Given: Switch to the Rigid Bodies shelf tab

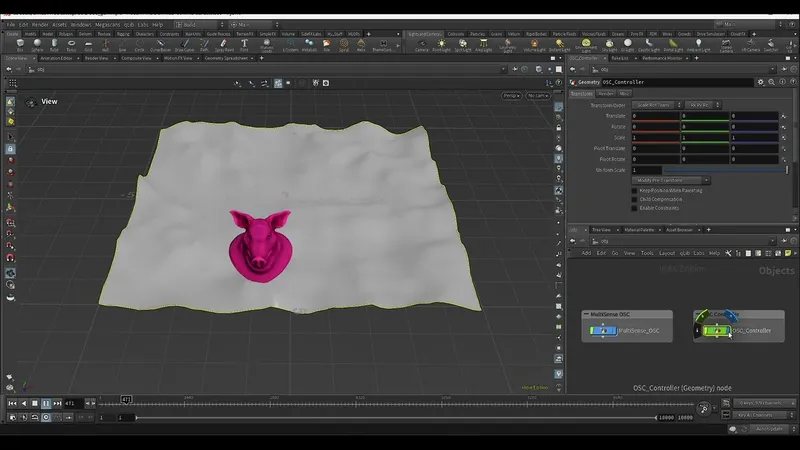Looking at the screenshot, I should pyautogui.click(x=536, y=34).
